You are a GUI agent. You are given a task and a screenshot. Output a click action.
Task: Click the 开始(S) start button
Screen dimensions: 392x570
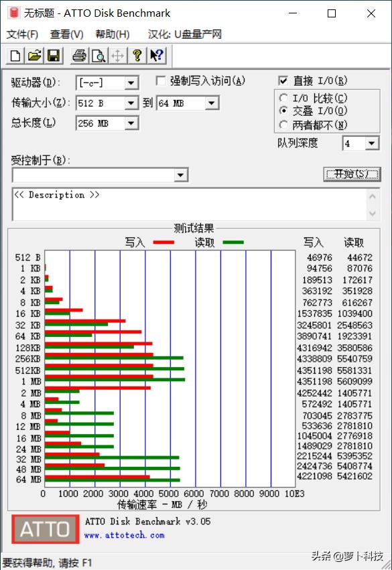pyautogui.click(x=352, y=174)
